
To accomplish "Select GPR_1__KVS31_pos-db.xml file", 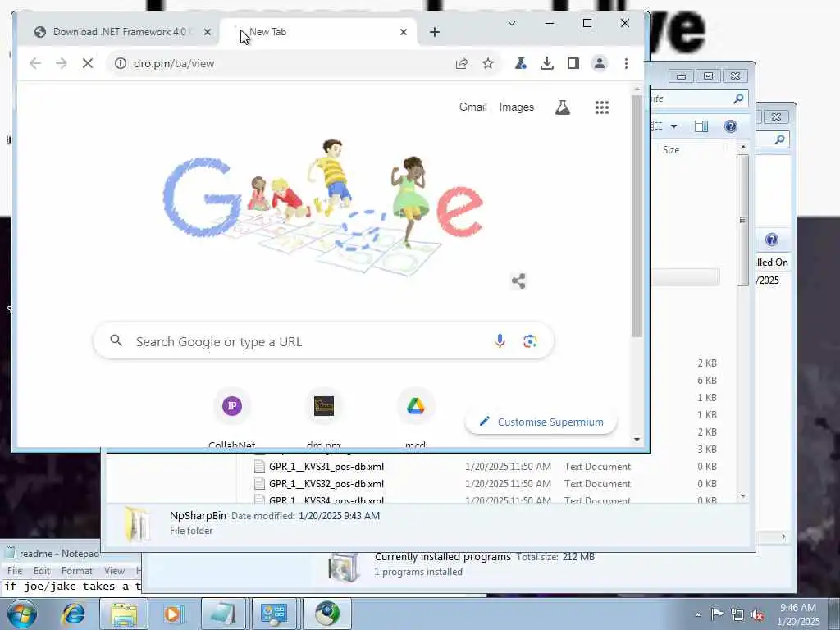I will tap(326, 467).
